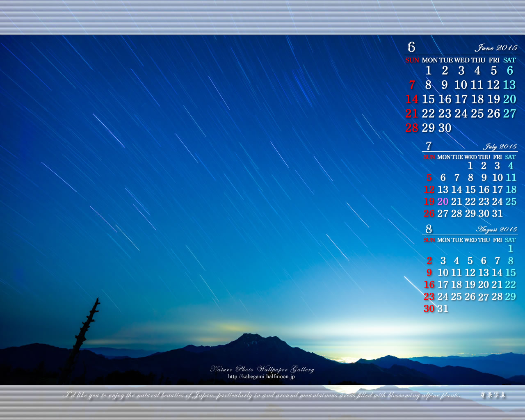525x420 pixels.
Task: Select July 15 in the July calendar
Action: point(470,189)
